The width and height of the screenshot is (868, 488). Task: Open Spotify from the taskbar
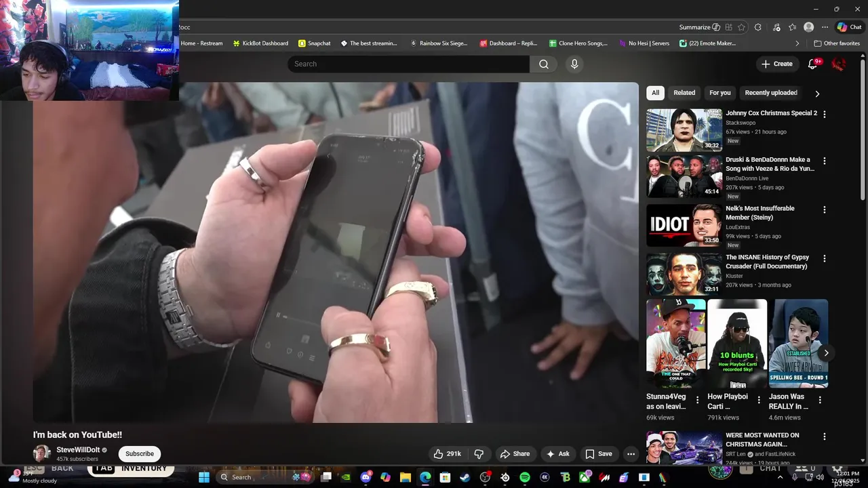tap(525, 477)
